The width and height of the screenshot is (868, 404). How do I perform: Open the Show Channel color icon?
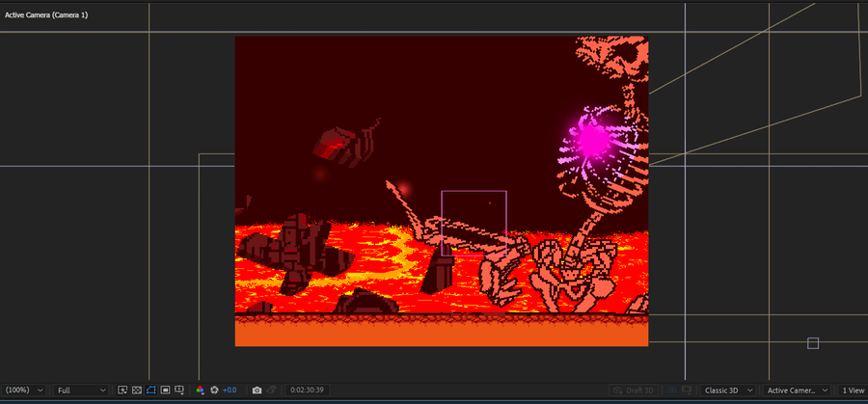200,391
